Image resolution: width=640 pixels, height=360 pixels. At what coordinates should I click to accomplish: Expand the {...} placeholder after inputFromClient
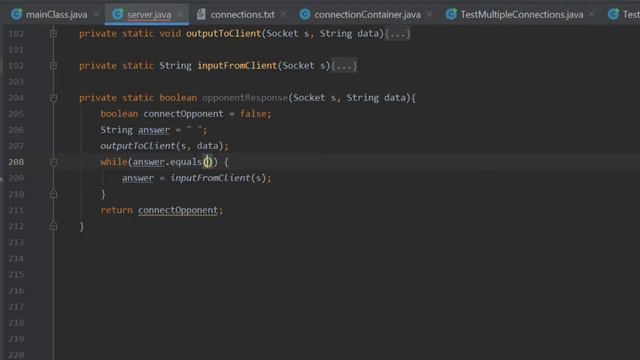point(344,66)
